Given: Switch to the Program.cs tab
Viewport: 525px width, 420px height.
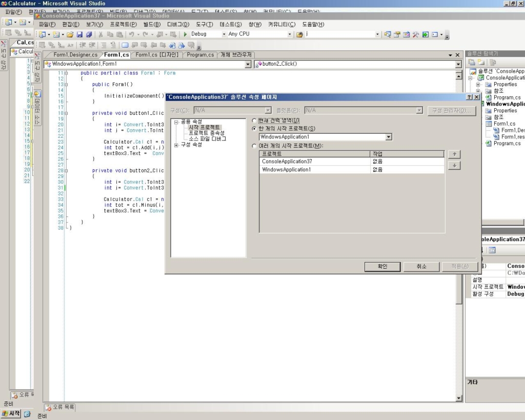Looking at the screenshot, I should [200, 55].
